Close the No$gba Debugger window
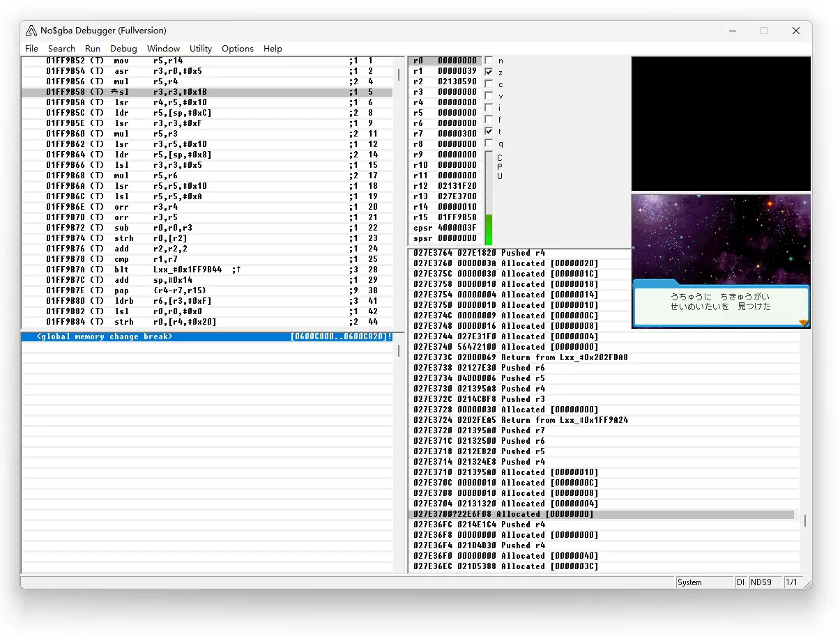 [x=795, y=31]
